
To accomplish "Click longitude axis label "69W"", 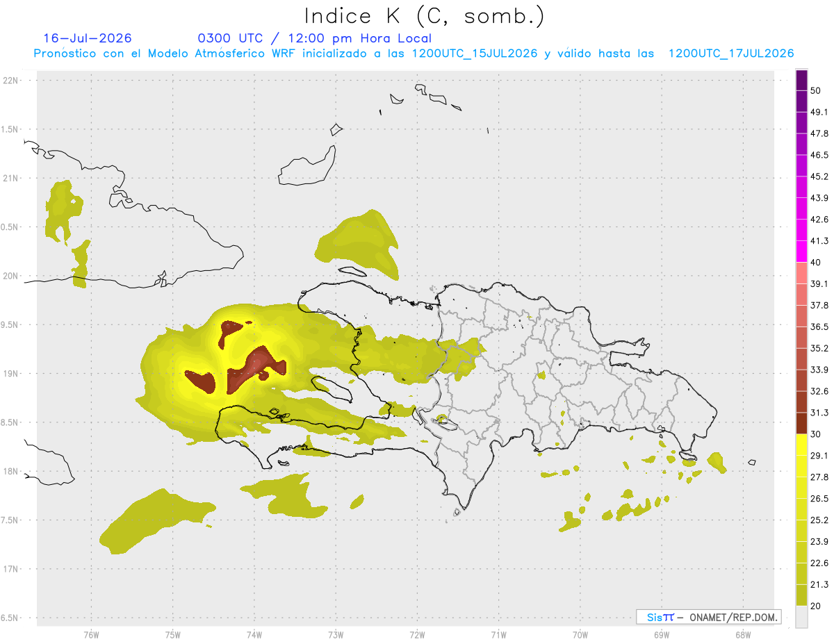I will click(x=662, y=635).
